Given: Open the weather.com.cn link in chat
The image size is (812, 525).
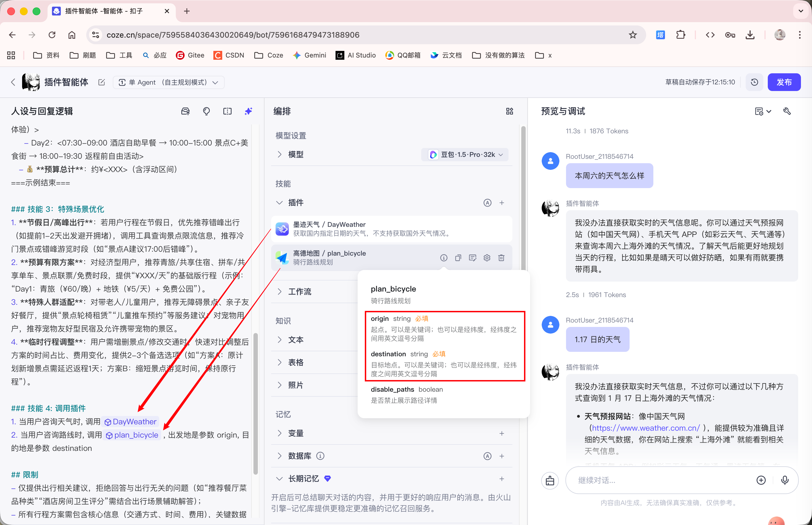Looking at the screenshot, I should point(645,428).
